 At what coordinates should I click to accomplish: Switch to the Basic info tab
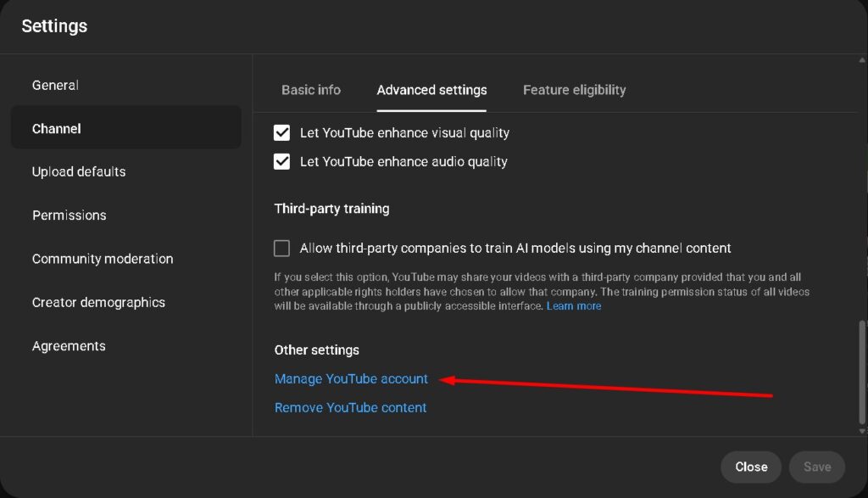click(311, 90)
